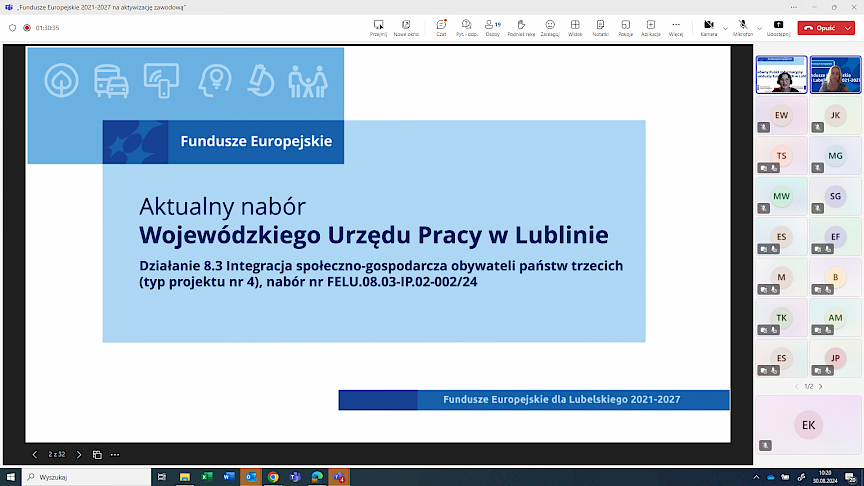The image size is (864, 486).
Task: Open Task View on taskbar
Action: coord(161,477)
